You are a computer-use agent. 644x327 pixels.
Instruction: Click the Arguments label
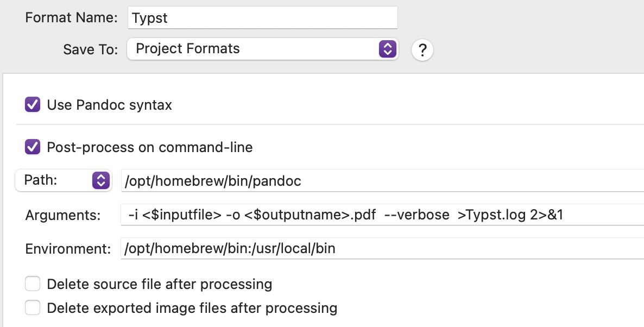(x=63, y=216)
